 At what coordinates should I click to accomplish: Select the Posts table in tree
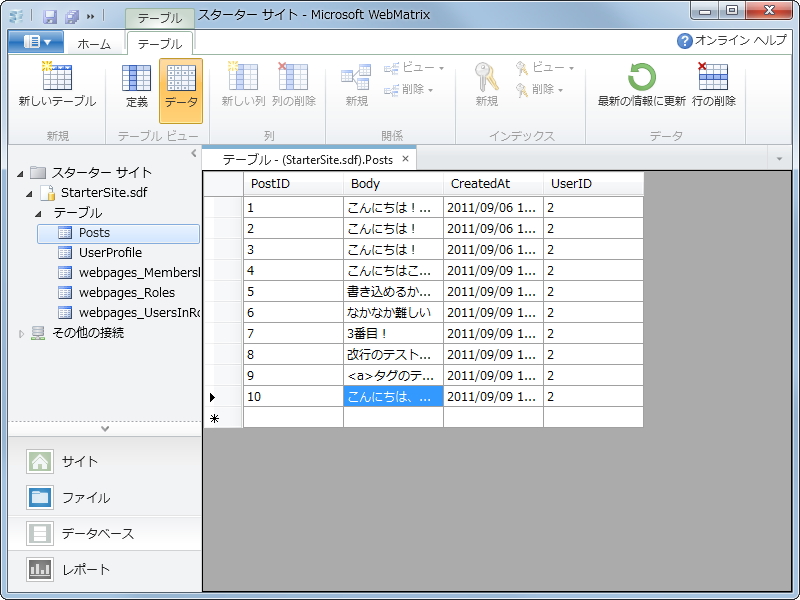click(x=118, y=233)
